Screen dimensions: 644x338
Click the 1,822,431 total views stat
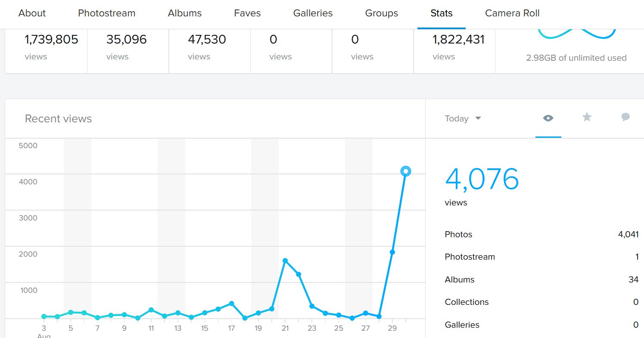458,40
